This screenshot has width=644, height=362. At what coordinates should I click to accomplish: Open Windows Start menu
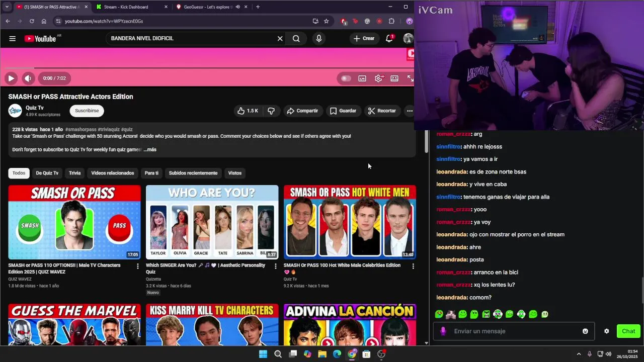[x=263, y=354]
